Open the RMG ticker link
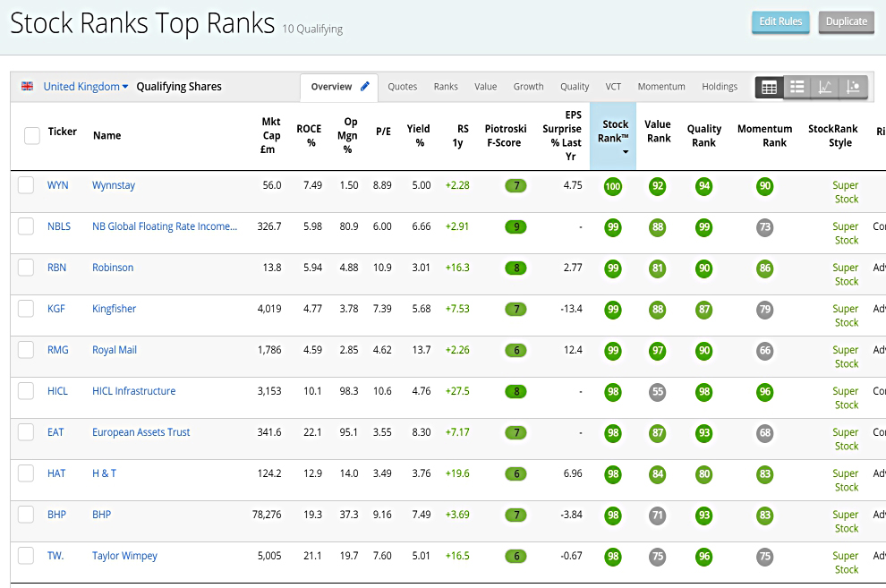The height and width of the screenshot is (588, 886). click(57, 350)
